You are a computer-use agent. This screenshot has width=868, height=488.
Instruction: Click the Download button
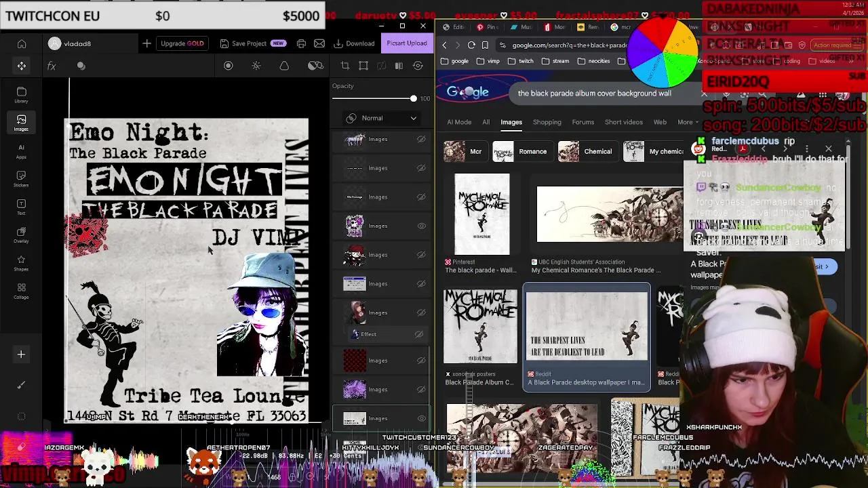pos(354,43)
